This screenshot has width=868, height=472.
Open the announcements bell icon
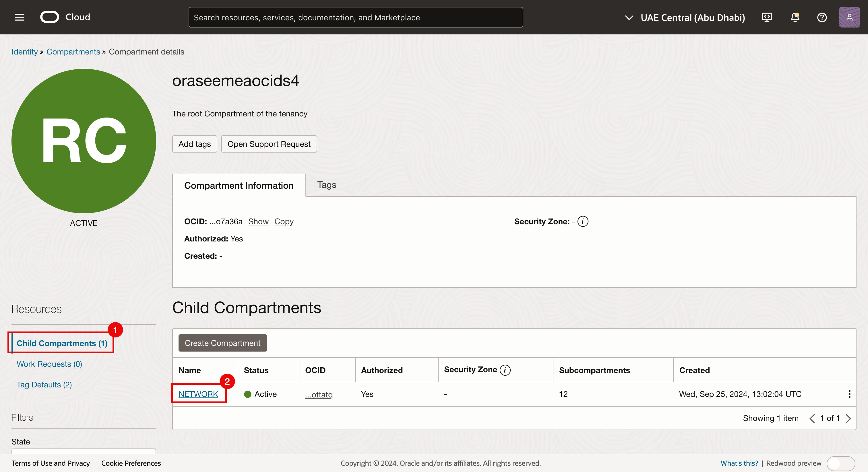coord(795,17)
